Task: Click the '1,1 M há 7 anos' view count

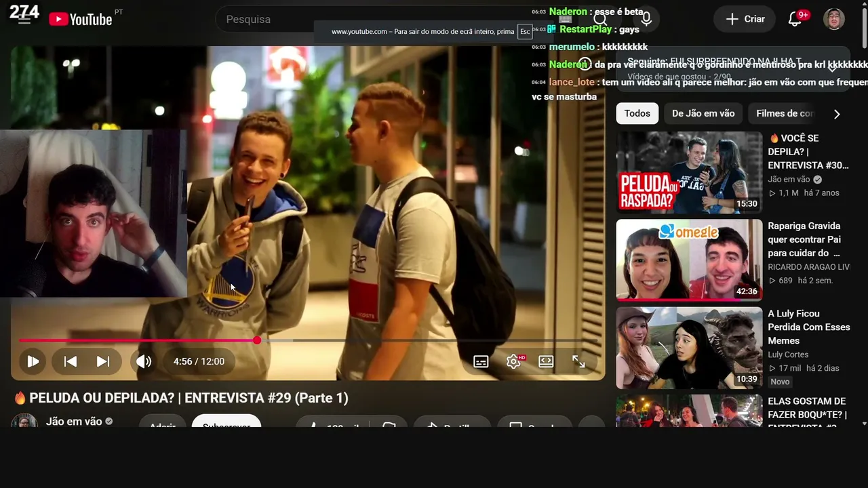Action: (804, 193)
